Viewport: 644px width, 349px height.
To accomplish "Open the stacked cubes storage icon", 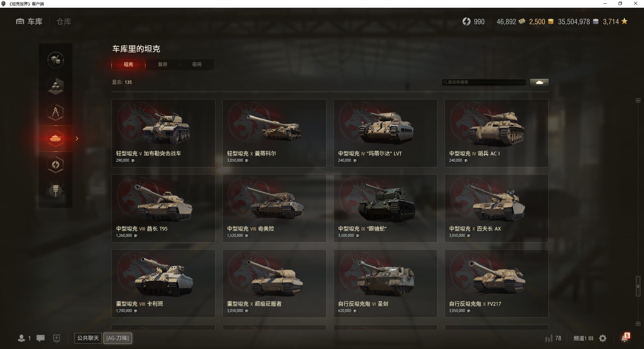I will point(56,86).
